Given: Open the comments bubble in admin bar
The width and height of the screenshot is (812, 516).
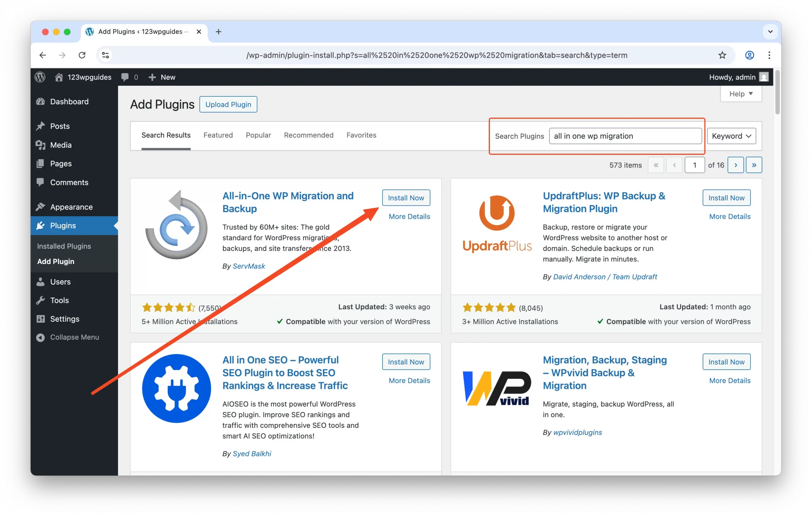Looking at the screenshot, I should coord(125,77).
